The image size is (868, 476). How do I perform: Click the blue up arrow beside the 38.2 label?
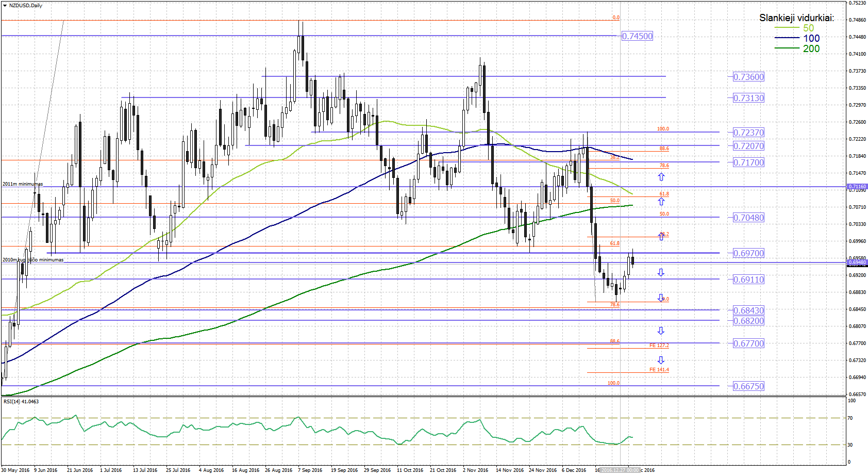click(661, 236)
